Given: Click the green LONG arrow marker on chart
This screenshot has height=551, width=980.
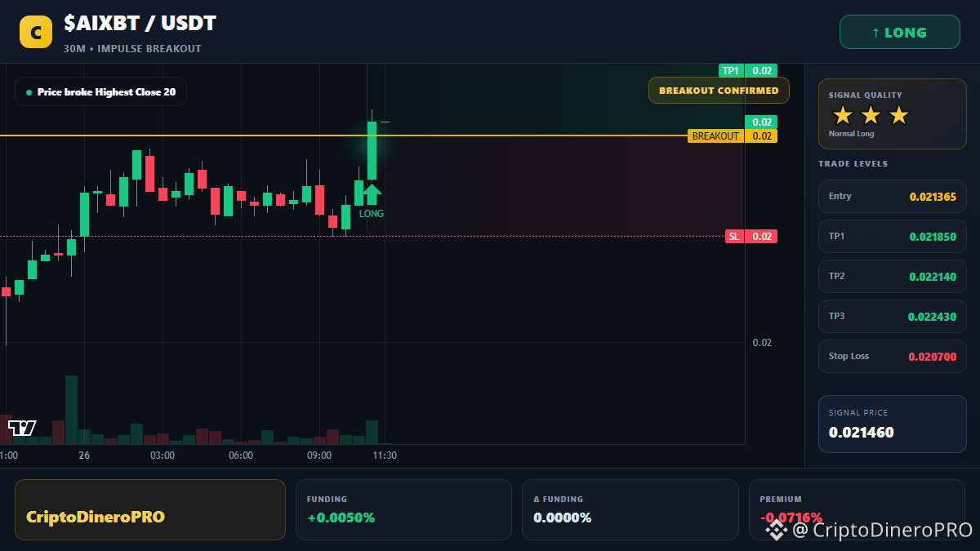Looking at the screenshot, I should click(x=372, y=193).
